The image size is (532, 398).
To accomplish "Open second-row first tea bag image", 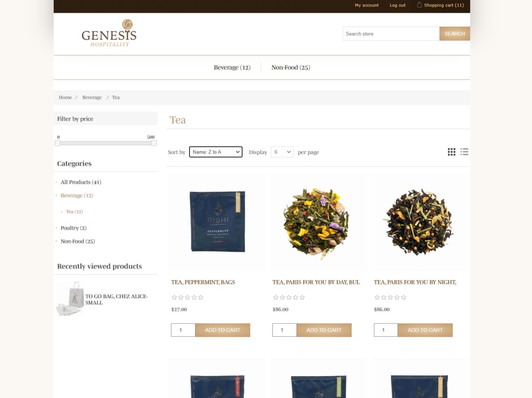I will point(217,379).
